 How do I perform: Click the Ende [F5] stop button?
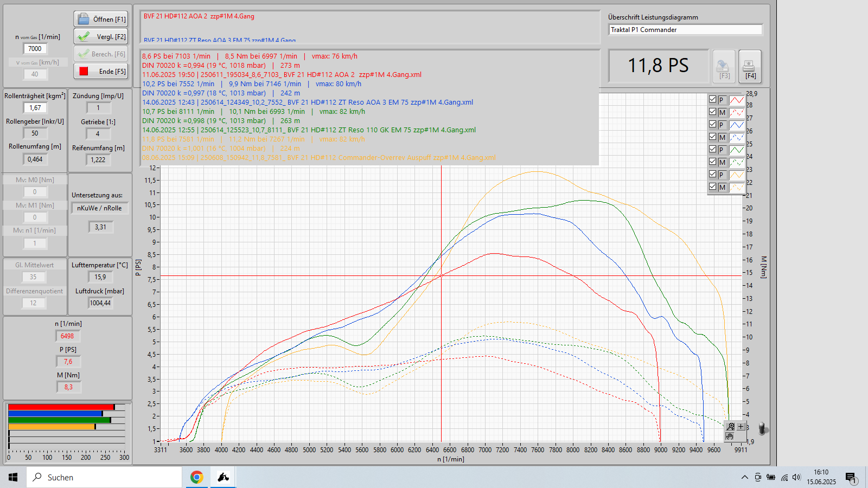pyautogui.click(x=101, y=71)
